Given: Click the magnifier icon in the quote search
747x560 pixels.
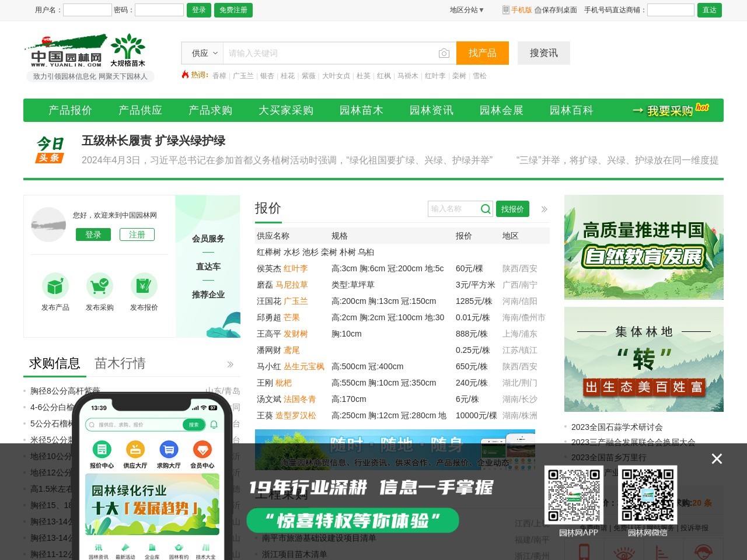Looking at the screenshot, I should [486, 209].
